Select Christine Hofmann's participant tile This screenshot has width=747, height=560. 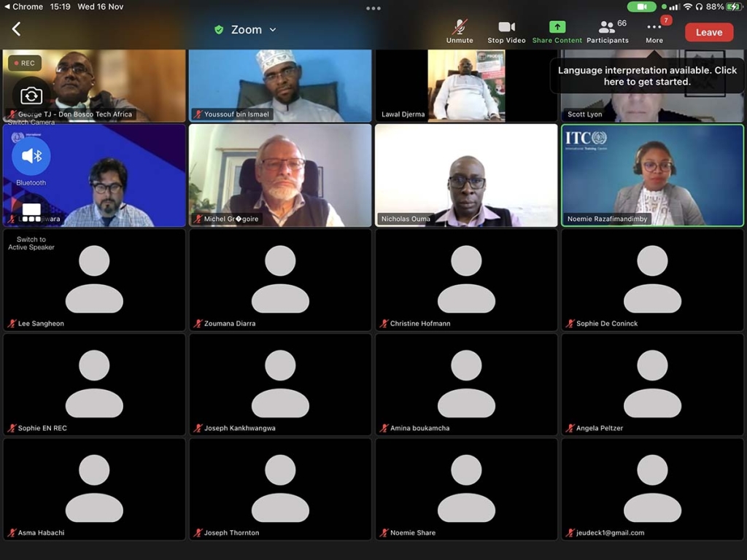click(x=466, y=280)
